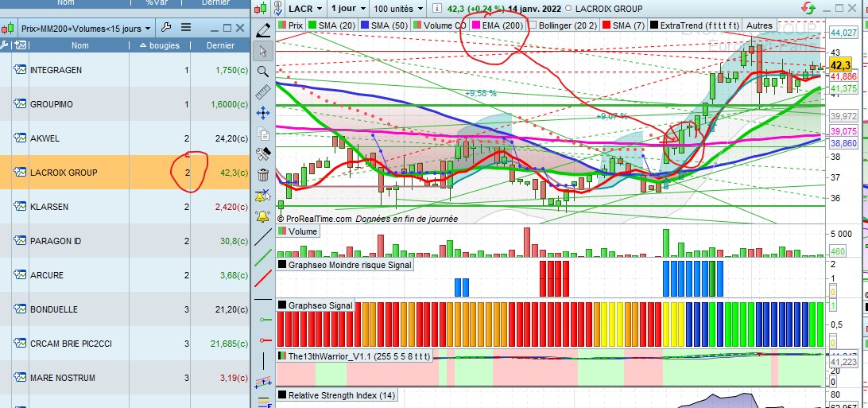Image resolution: width=868 pixels, height=408 pixels.
Task: Select the green line drawing tool
Action: [263, 258]
